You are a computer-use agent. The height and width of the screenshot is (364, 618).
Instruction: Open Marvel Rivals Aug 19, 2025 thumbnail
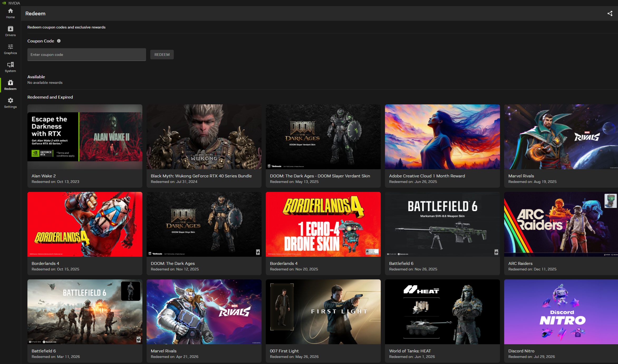[561, 137]
